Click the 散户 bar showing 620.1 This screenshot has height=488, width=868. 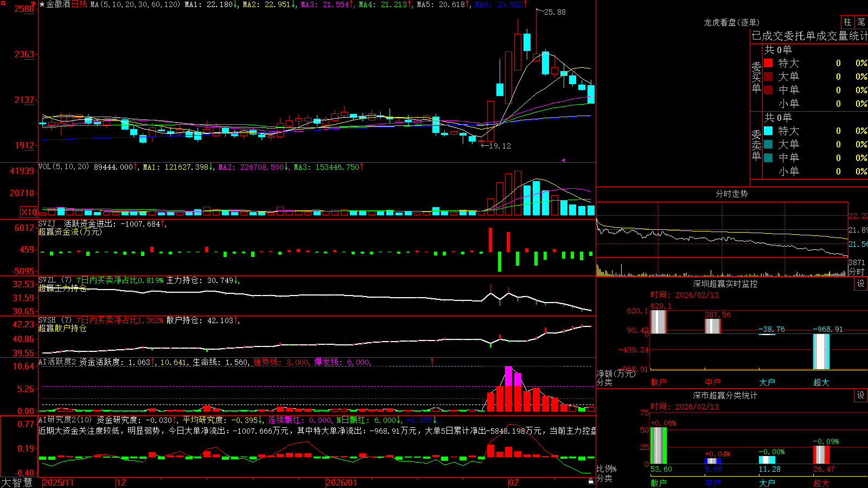coord(658,322)
